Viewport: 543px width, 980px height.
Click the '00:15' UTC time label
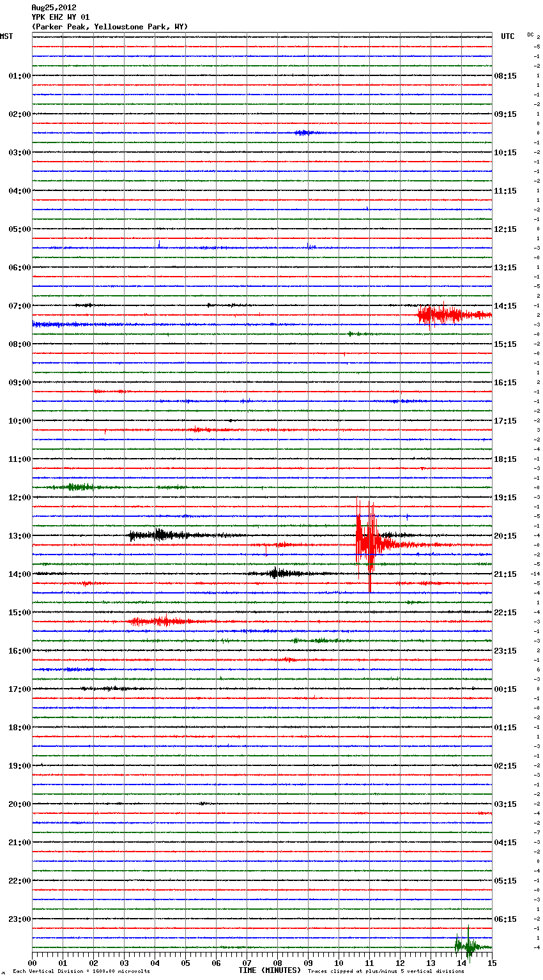point(505,689)
